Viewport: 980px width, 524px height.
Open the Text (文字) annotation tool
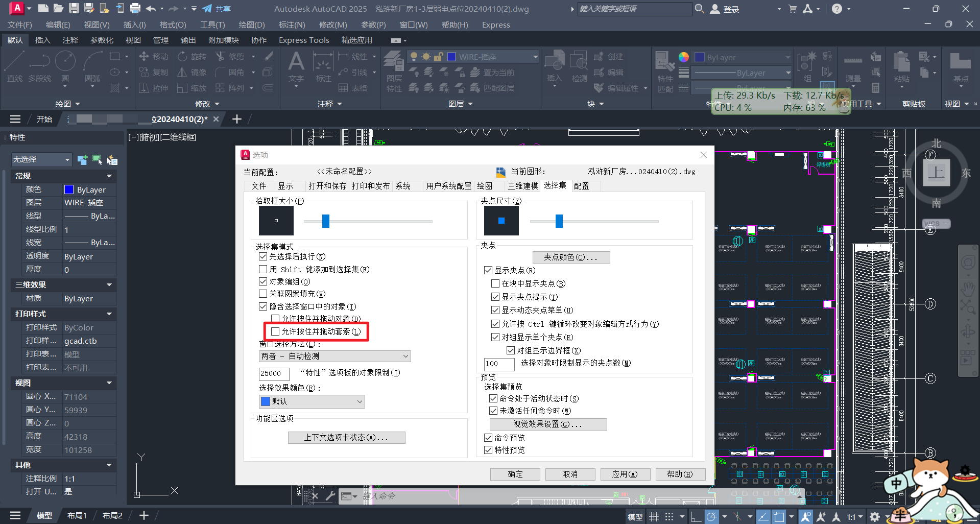click(x=296, y=66)
